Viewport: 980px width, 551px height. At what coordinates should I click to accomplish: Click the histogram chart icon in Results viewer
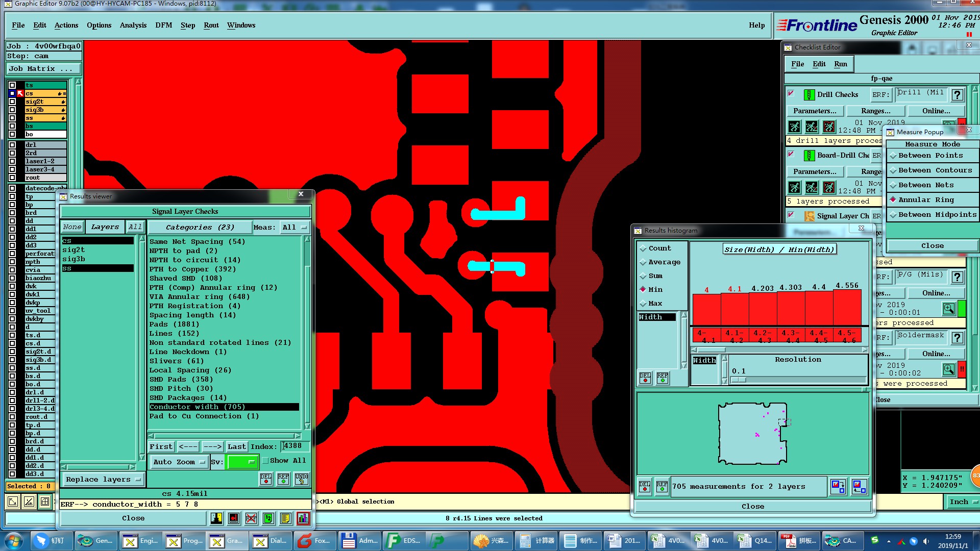point(303,518)
